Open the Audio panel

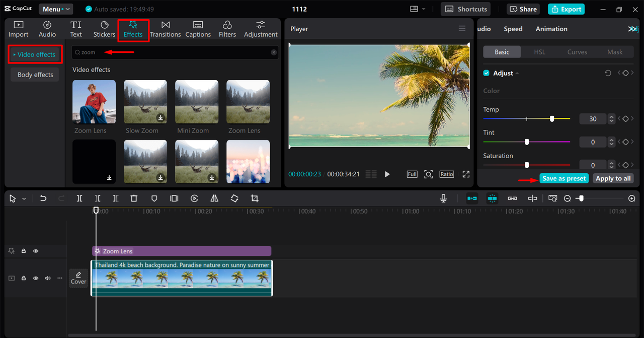[x=47, y=29]
